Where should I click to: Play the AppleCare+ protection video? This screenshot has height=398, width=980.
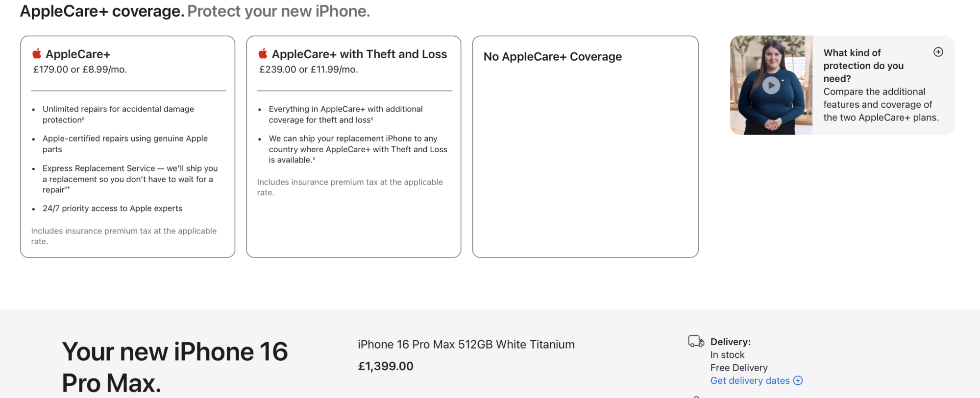pyautogui.click(x=771, y=85)
